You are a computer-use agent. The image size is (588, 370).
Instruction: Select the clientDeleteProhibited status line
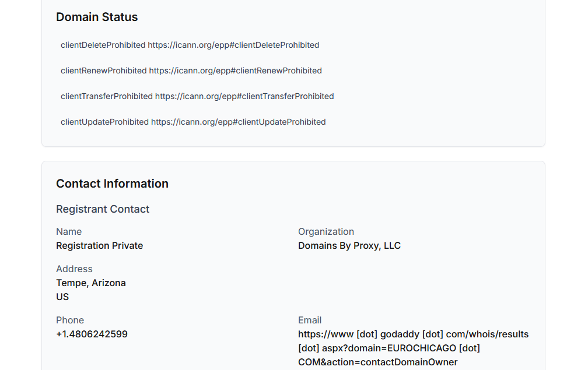click(x=190, y=45)
